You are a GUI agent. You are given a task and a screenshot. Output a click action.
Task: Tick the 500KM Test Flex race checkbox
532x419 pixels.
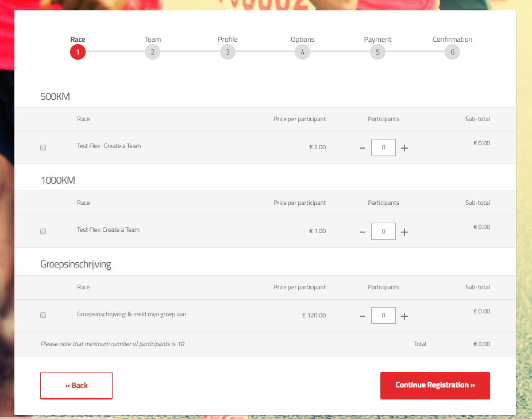tap(43, 148)
